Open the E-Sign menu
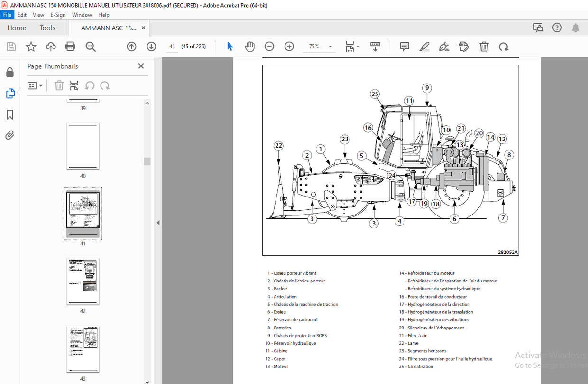 point(57,15)
